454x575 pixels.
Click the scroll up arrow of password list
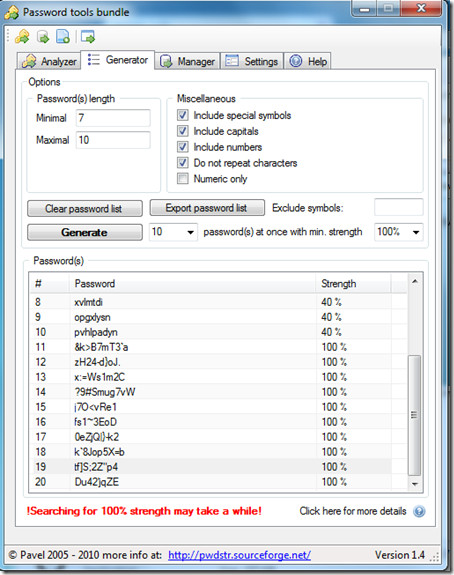pos(414,282)
